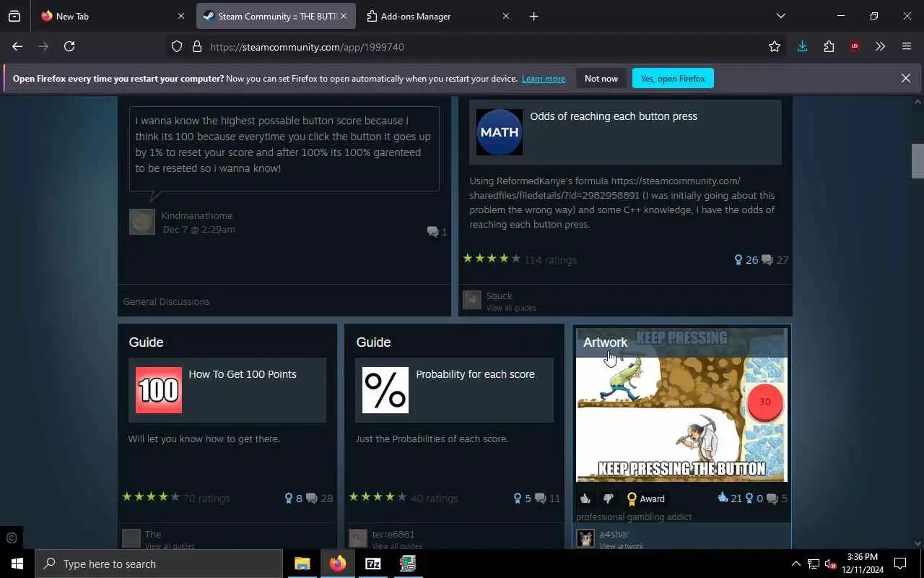
Task: Award the artwork
Action: click(645, 499)
